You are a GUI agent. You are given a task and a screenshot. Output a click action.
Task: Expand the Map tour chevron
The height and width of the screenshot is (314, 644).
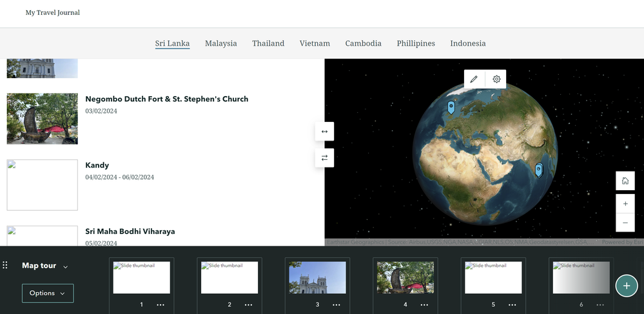click(65, 267)
